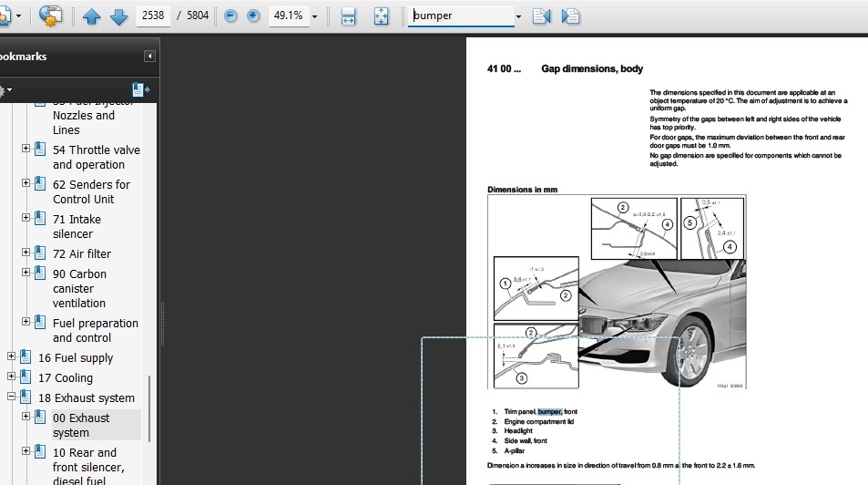Open the convert/create PDF tool icon

51,15
